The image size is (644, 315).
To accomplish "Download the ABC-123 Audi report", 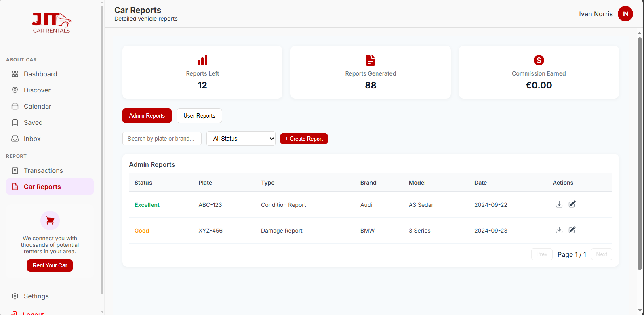I will click(x=559, y=204).
